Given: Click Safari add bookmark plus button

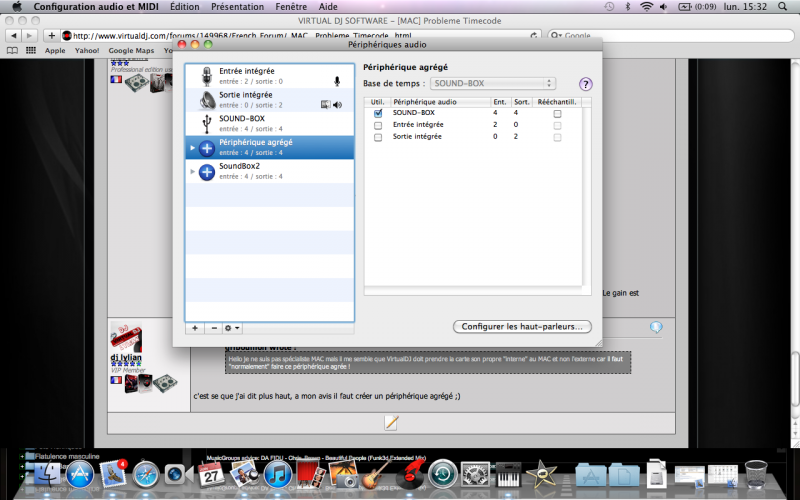Looking at the screenshot, I should point(51,35).
